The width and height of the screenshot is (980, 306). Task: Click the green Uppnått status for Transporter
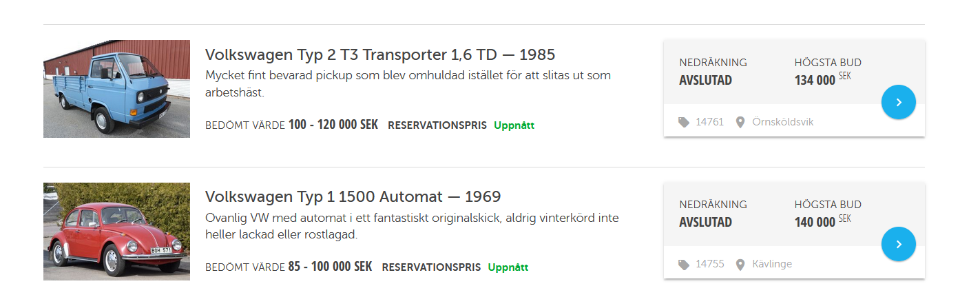514,125
